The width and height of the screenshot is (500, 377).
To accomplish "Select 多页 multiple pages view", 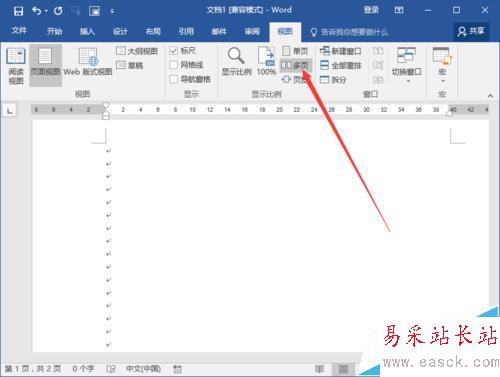I will point(296,65).
